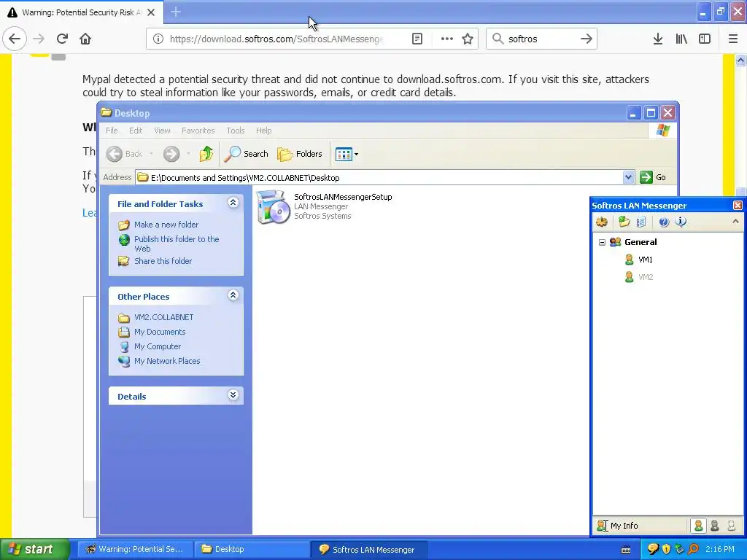The image size is (747, 560).
Task: Click the General group name
Action: 640,242
